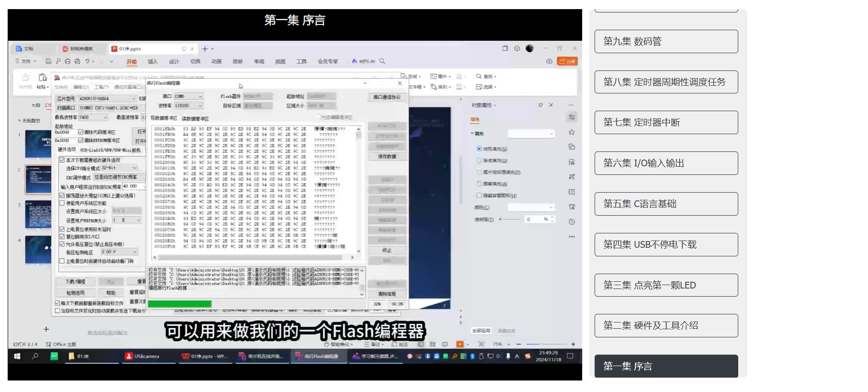The height and width of the screenshot is (392, 868).
Task: Toggle 每次下载前都重新装载目标文件 checkbox
Action: tap(58, 303)
